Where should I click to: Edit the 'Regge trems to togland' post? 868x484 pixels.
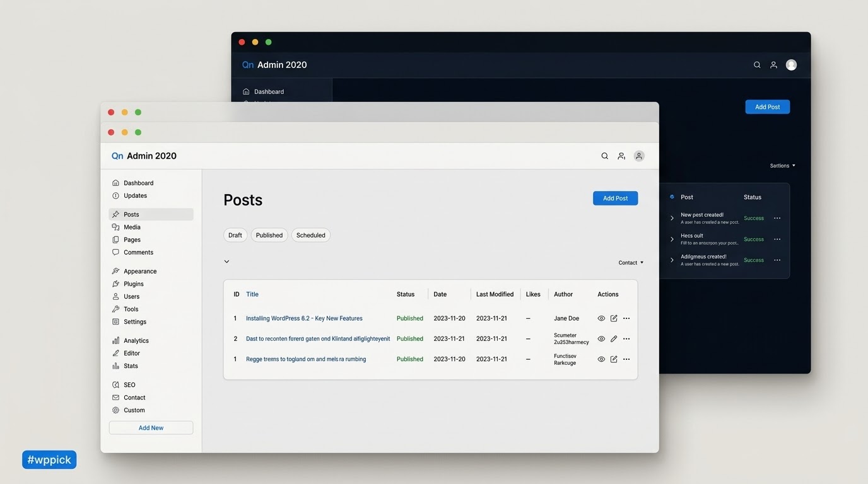pos(614,359)
